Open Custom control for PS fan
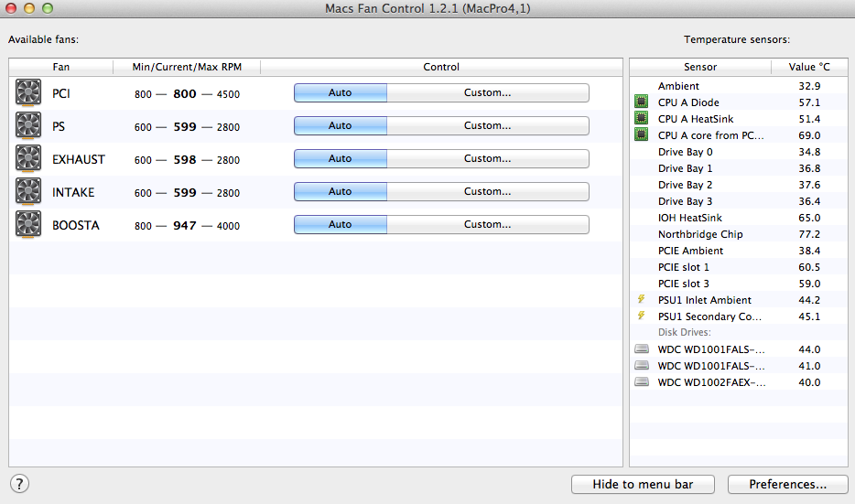Viewport: 855px width, 504px height. coord(488,125)
